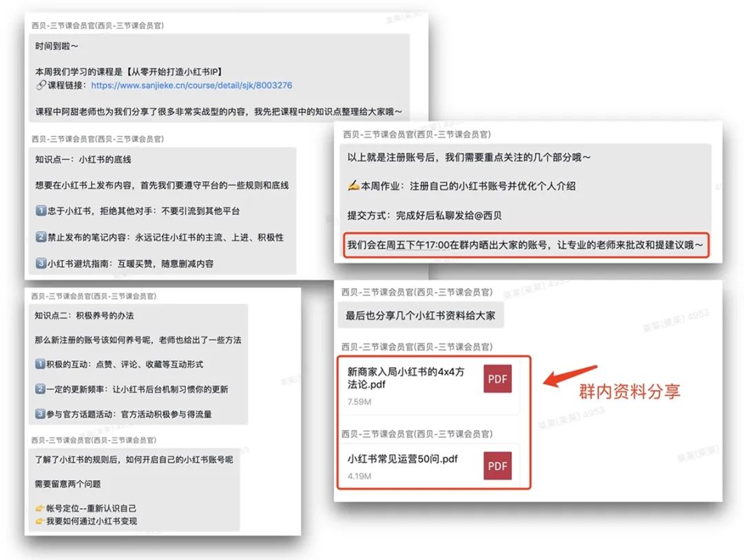Viewport: 744px width, 560px height.
Task: Select the line 知识点二：积极养号的办法
Action: pyautogui.click(x=84, y=315)
